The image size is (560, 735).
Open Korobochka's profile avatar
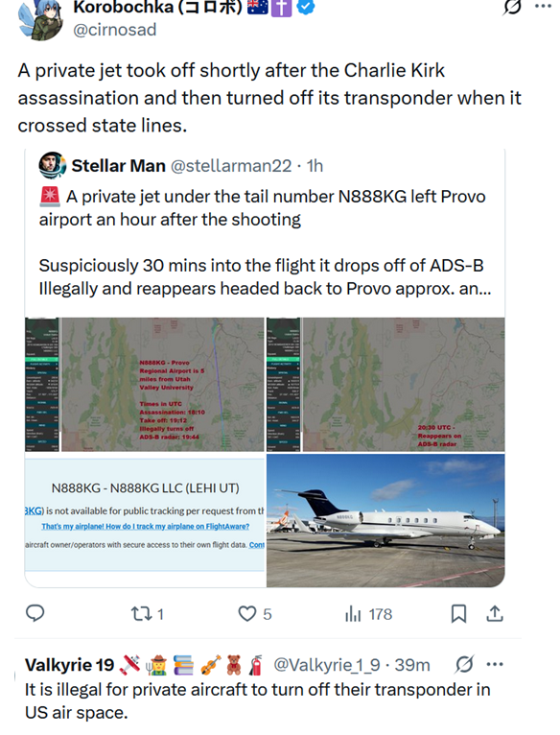point(41,19)
